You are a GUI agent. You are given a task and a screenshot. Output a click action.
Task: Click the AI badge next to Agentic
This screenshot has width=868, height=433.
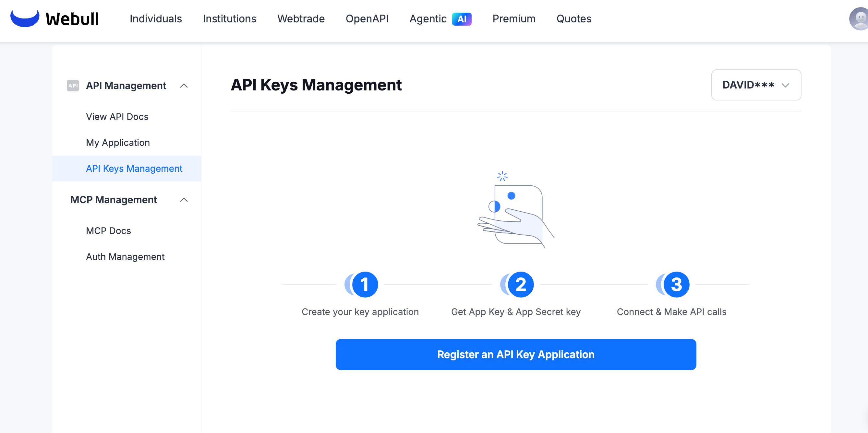click(x=462, y=19)
